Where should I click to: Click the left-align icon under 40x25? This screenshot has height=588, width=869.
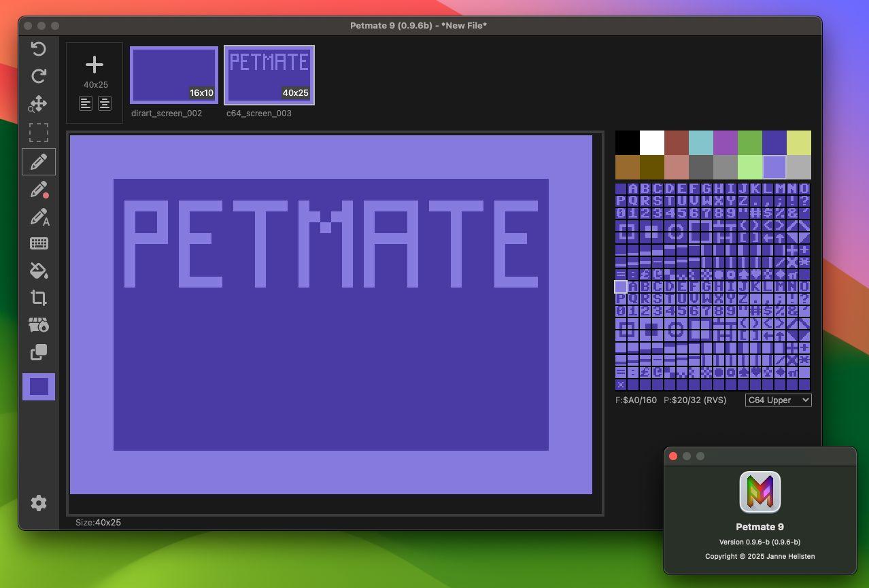[x=86, y=103]
